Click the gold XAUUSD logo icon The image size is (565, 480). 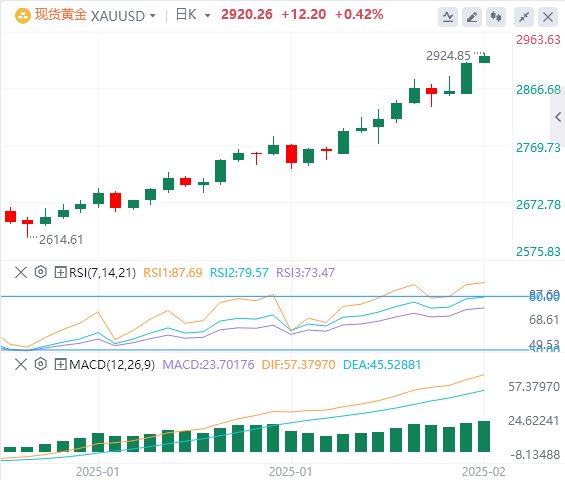click(x=23, y=16)
